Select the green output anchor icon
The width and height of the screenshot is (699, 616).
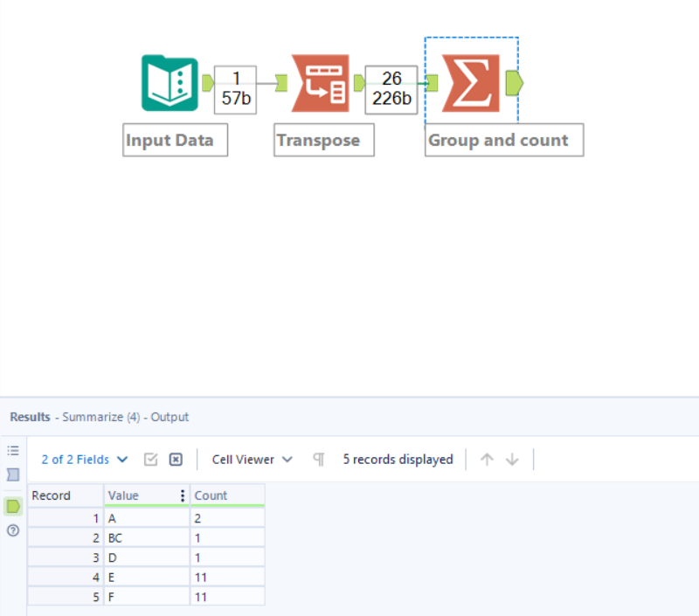pyautogui.click(x=12, y=506)
